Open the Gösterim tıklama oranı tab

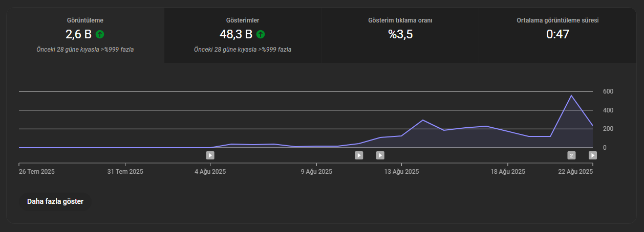(x=400, y=35)
